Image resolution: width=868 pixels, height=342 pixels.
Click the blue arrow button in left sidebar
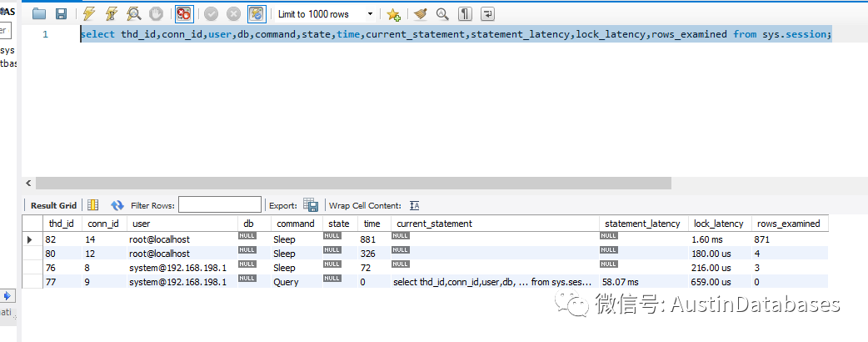[x=7, y=295]
